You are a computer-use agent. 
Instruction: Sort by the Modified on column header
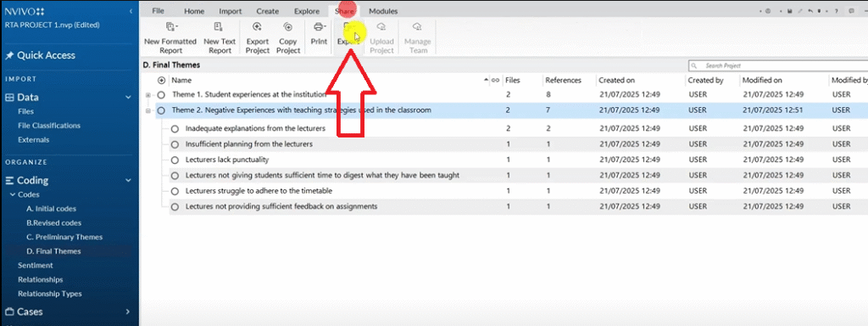click(x=762, y=81)
